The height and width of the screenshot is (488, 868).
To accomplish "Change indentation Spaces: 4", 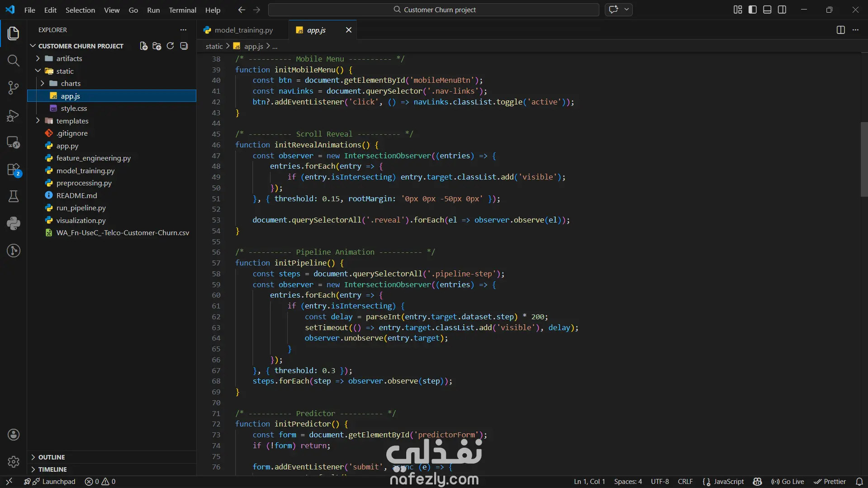I will tap(628, 482).
